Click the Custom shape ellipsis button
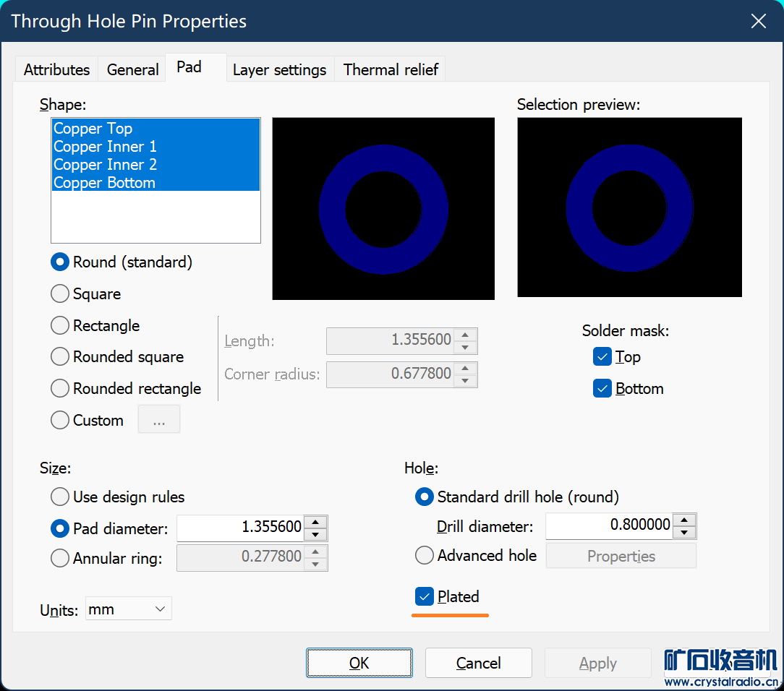Viewport: 784px width, 691px height. [x=159, y=420]
